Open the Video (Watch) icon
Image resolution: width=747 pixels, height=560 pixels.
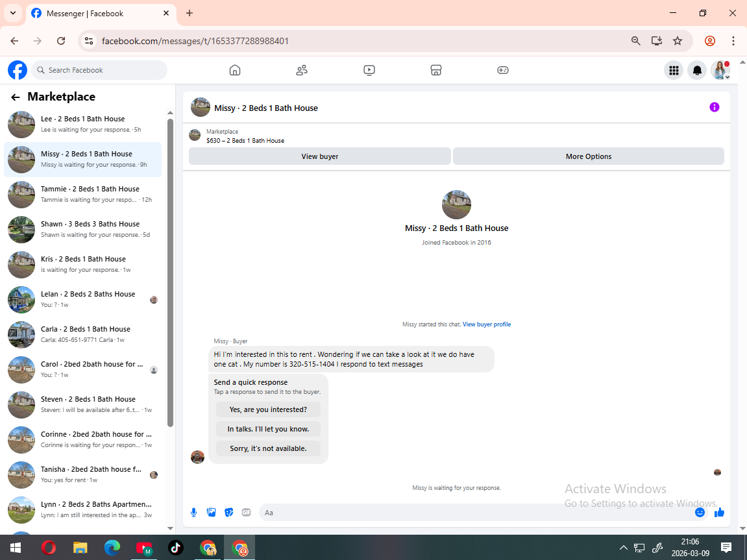tap(369, 70)
